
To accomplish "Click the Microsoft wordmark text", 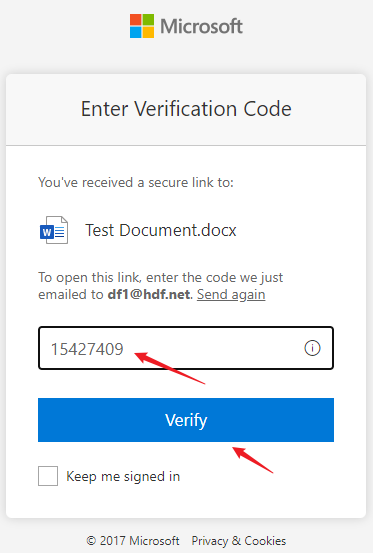I will click(x=201, y=26).
